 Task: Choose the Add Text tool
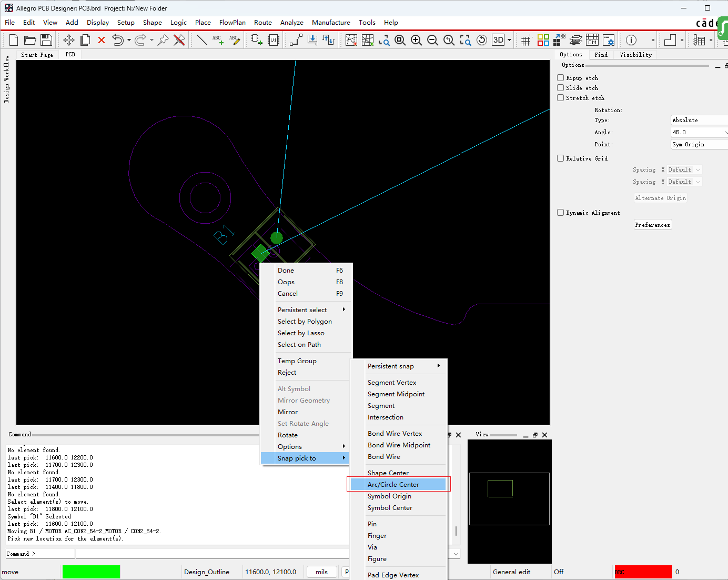pos(218,40)
